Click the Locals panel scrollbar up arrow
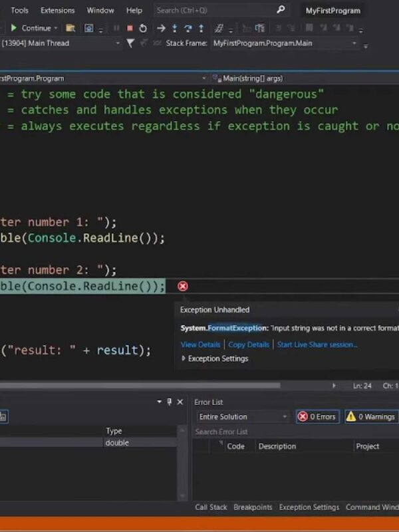Image resolution: width=399 pixels, height=532 pixels. [x=182, y=430]
